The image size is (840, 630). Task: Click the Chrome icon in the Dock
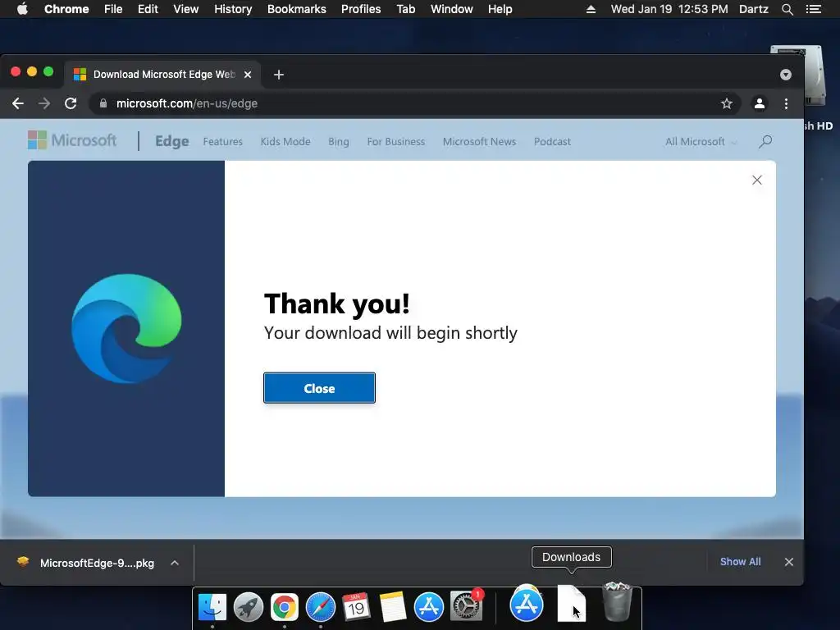(x=285, y=607)
